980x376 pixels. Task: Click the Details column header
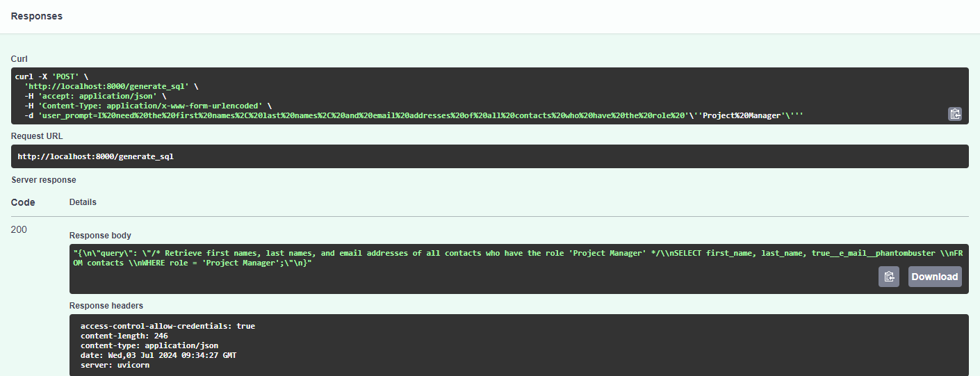pyautogui.click(x=83, y=202)
